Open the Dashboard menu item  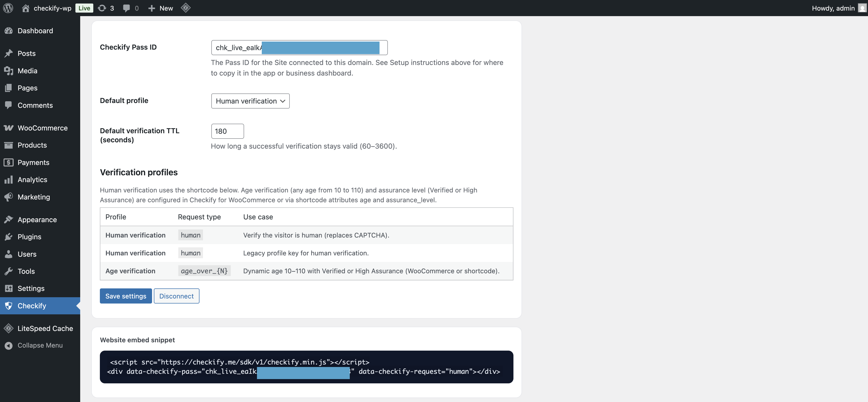pyautogui.click(x=40, y=31)
